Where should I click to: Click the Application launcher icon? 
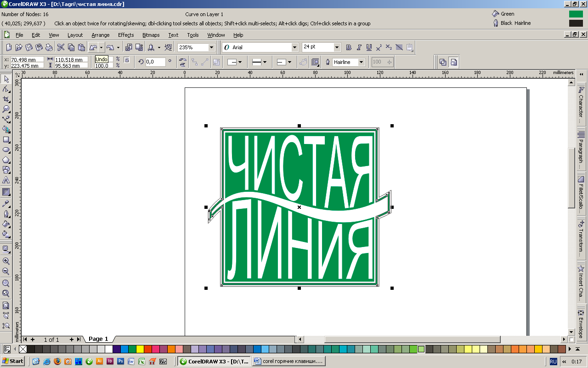click(151, 47)
